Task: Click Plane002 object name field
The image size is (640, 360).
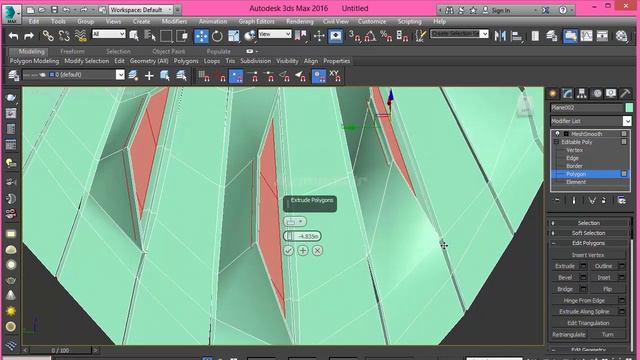Action: click(x=587, y=108)
